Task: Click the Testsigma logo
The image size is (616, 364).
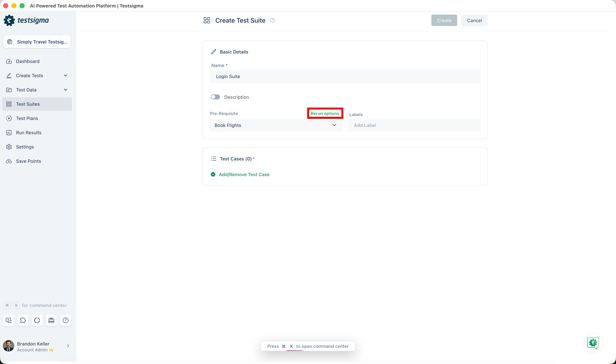Action: click(x=26, y=20)
